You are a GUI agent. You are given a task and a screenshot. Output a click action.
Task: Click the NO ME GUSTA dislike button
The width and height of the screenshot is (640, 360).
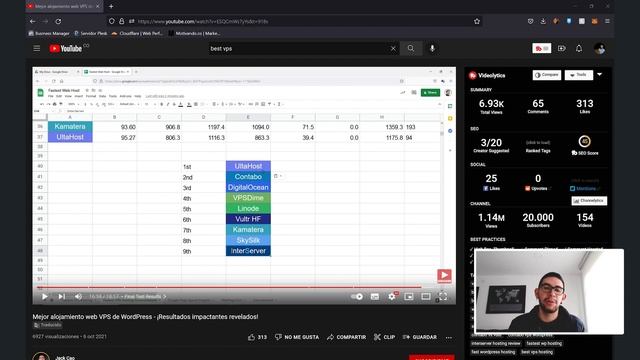(x=297, y=337)
